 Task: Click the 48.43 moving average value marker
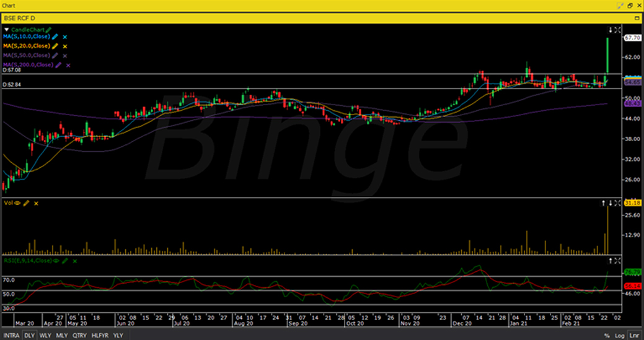[633, 104]
